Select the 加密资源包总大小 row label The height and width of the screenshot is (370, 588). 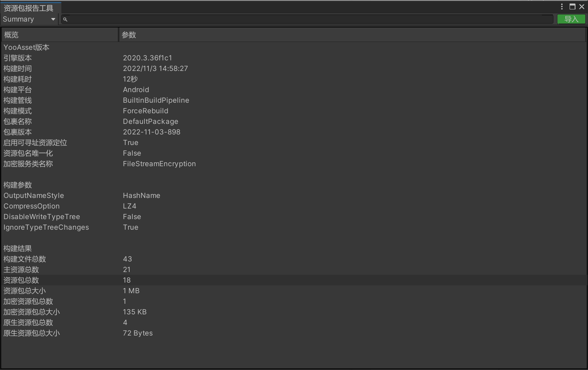tap(32, 312)
